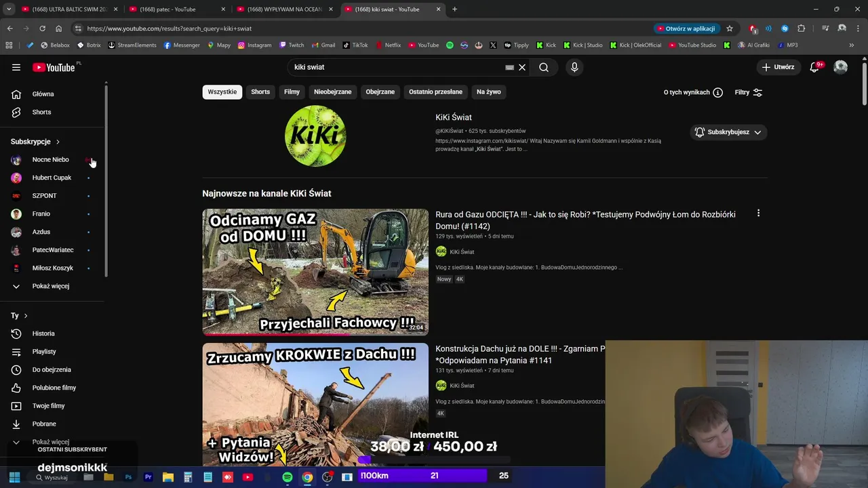Expand Subskrypcje section chevron
Screen dimensions: 868x488
[x=58, y=142]
